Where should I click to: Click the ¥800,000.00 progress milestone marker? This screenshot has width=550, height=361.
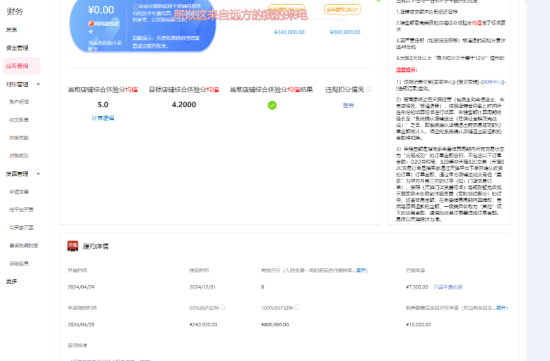click(344, 20)
